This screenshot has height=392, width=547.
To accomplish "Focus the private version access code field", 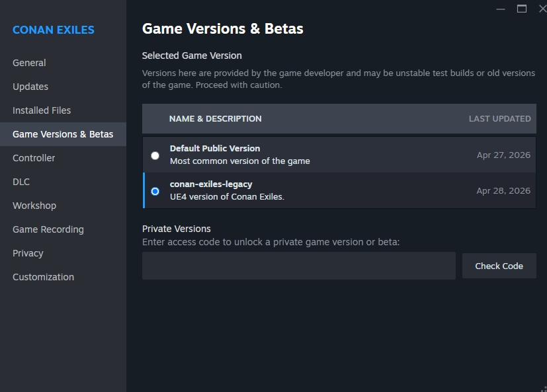I will pos(298,266).
